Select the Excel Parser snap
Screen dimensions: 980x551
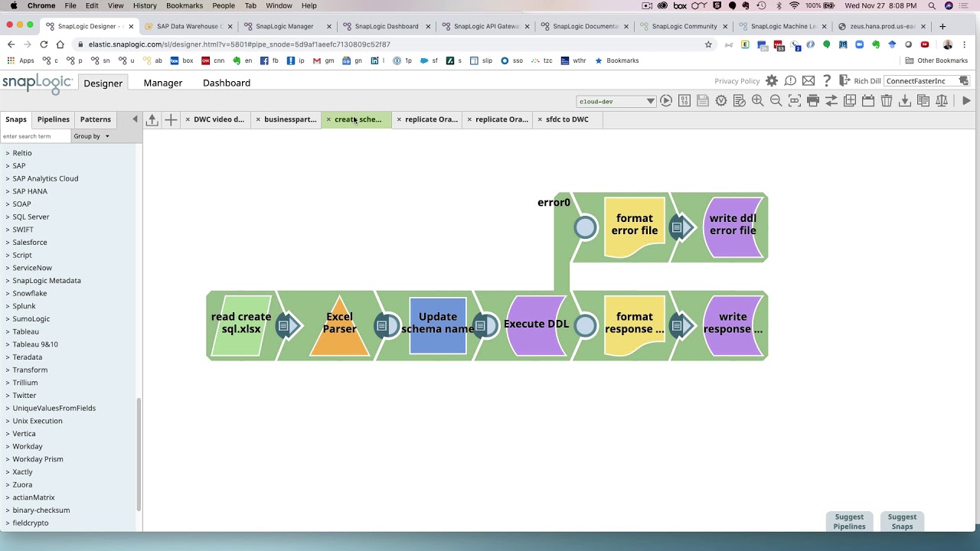click(339, 325)
